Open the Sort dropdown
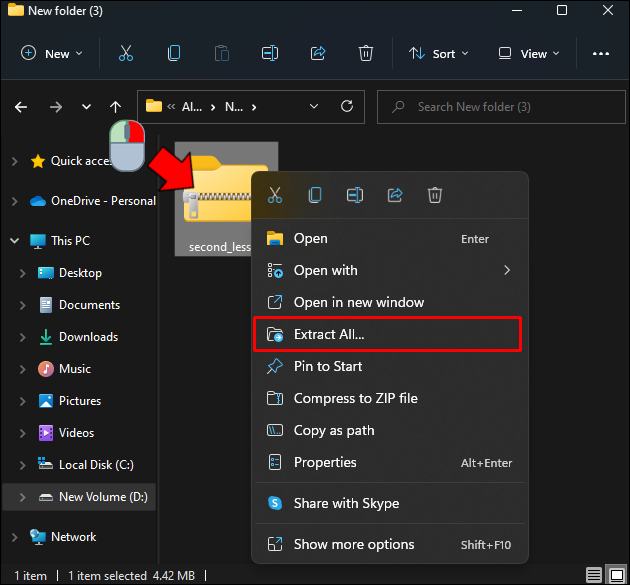630x585 pixels. point(439,53)
